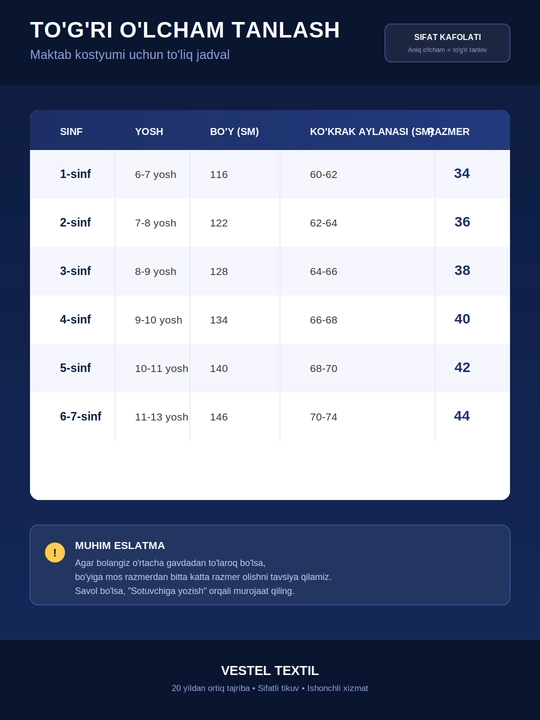Screen dimensions: 540x720
Task: Click size 40 for 4-sinf
Action: point(462,319)
